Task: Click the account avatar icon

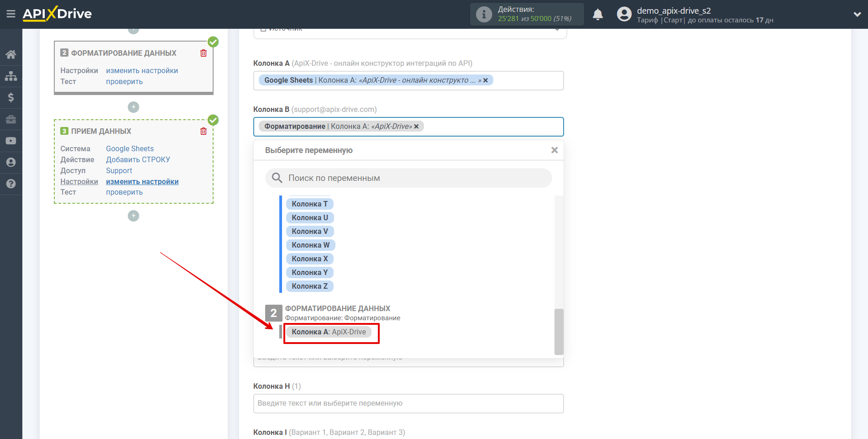Action: (x=624, y=14)
